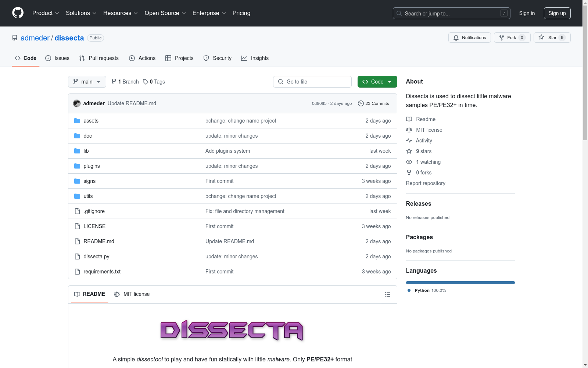Screen dimensions: 588x368
Task: Open the green Code dropdown button
Action: [x=377, y=82]
